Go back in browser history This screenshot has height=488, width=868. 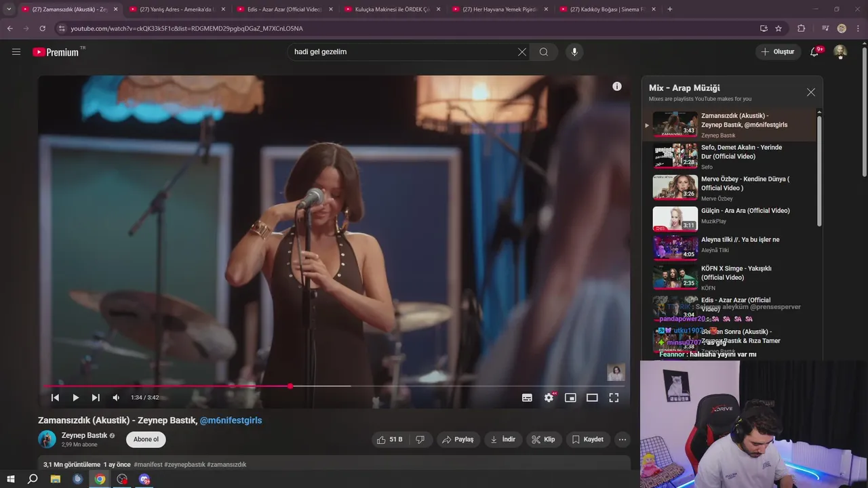(x=10, y=28)
